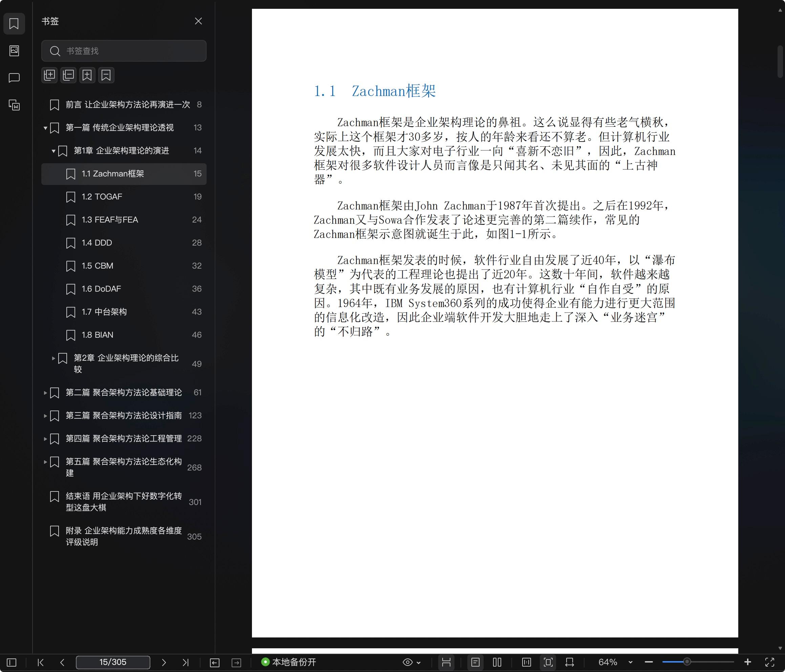Go to bookmark 1.6 DoDAF
Viewport: 785px width, 672px height.
124,289
